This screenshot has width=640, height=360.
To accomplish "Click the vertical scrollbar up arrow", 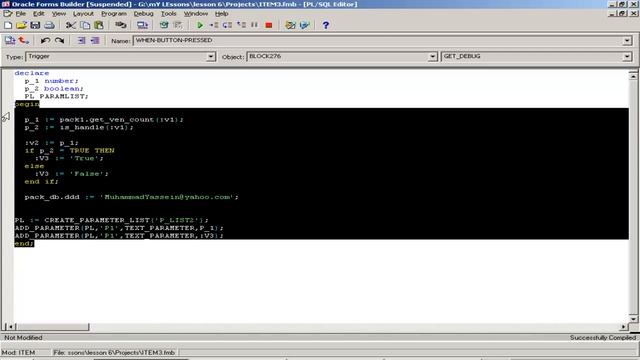I will (633, 76).
